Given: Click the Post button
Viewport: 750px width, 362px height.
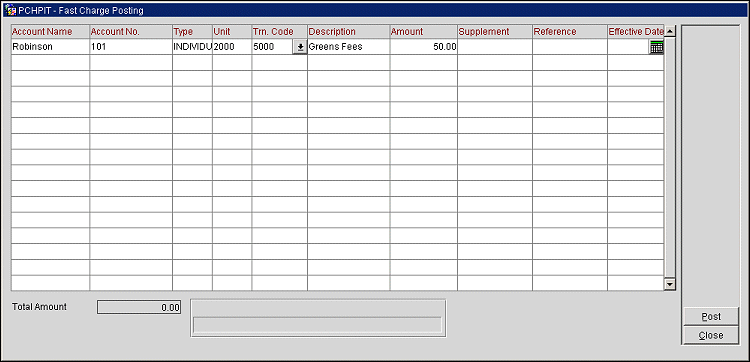Looking at the screenshot, I should coord(711,317).
